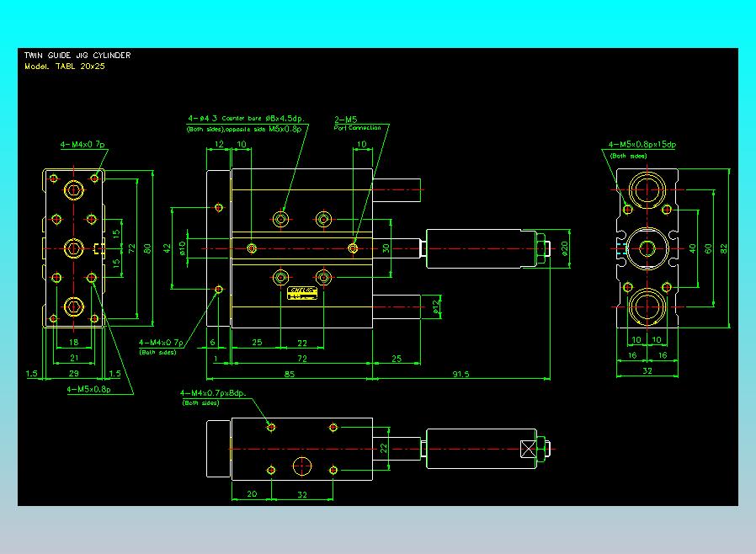Click the '4-M5x0.8px15dp' note text
Screen dimensions: 756x554
coord(642,145)
